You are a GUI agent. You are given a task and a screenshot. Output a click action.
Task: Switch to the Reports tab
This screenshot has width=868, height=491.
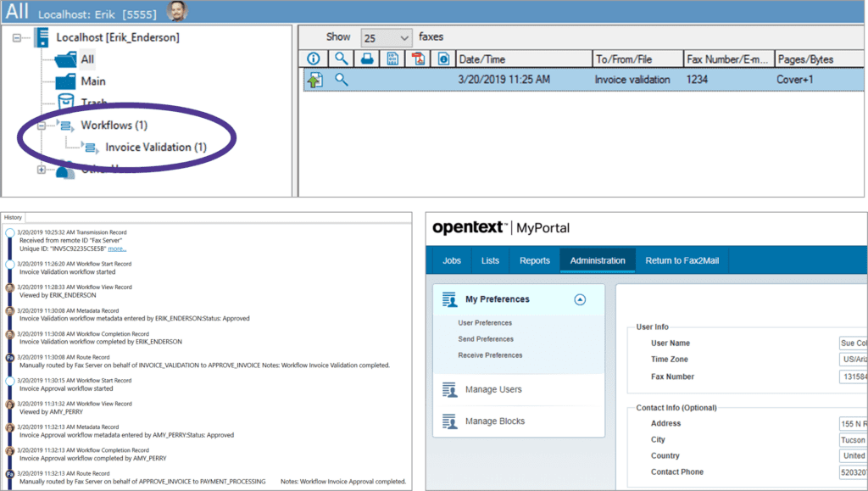[x=534, y=260]
